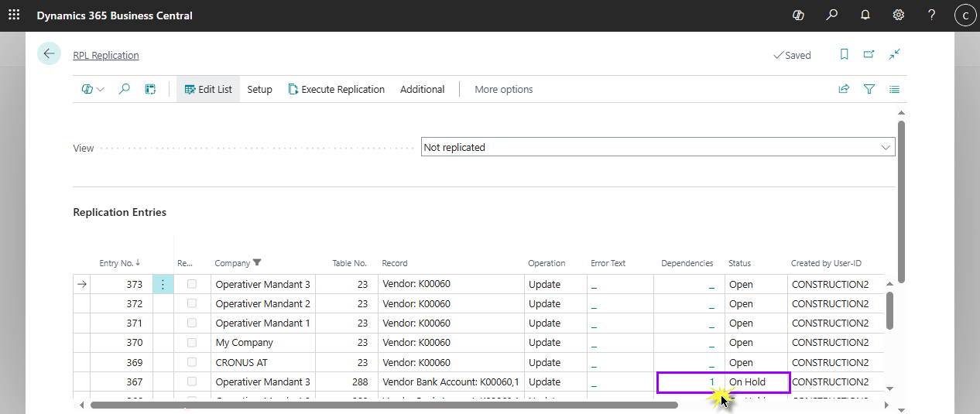
Task: Click the RPL Replication breadcrumb link
Action: pos(106,55)
